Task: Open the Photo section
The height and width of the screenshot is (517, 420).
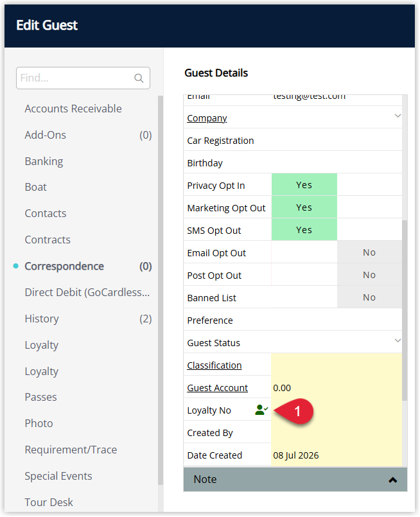Action: pyautogui.click(x=39, y=423)
